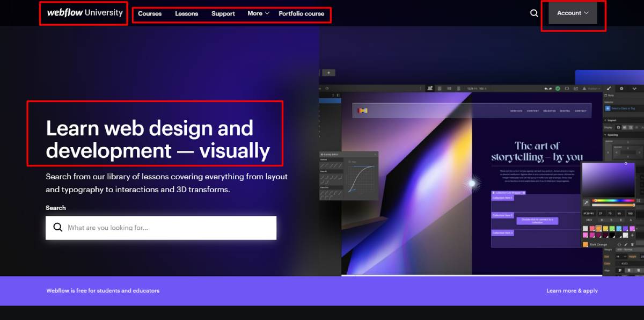Click the easing curve graph in the Easing Editor

click(x=360, y=179)
